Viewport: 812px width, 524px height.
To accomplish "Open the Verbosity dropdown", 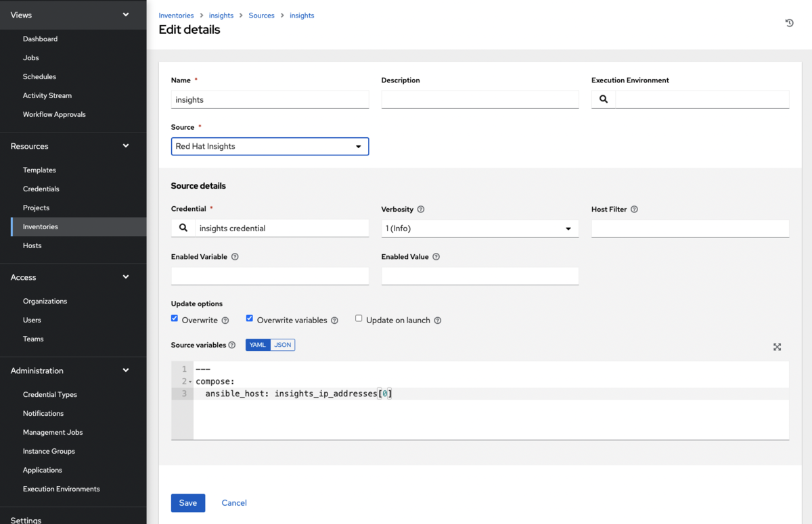I will (480, 229).
